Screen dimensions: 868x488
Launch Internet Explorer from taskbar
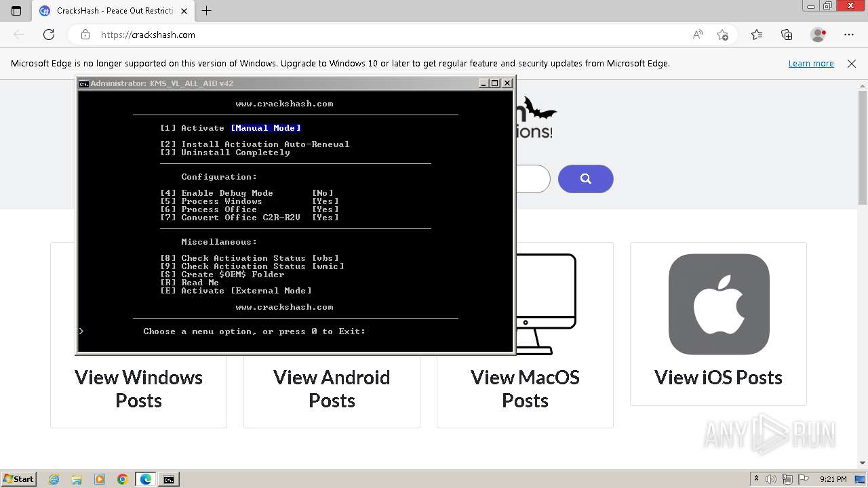click(x=54, y=479)
